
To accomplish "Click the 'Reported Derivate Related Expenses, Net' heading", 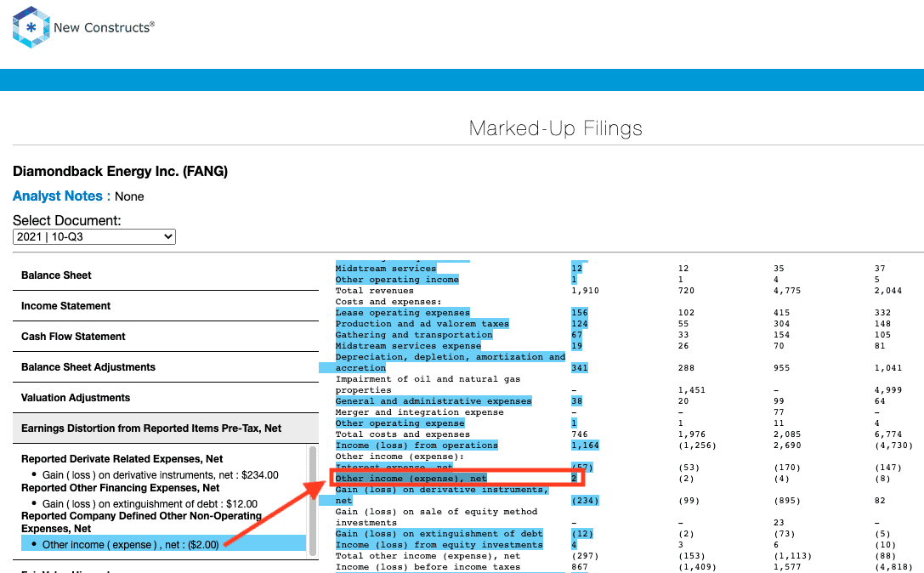I will coord(122,459).
